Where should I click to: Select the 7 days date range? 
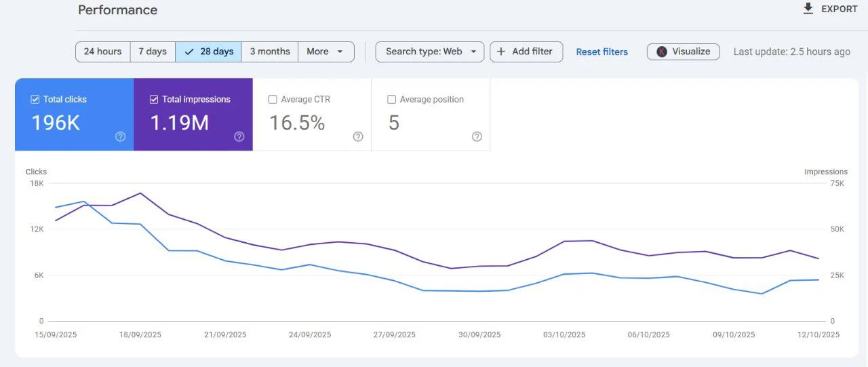coord(153,52)
